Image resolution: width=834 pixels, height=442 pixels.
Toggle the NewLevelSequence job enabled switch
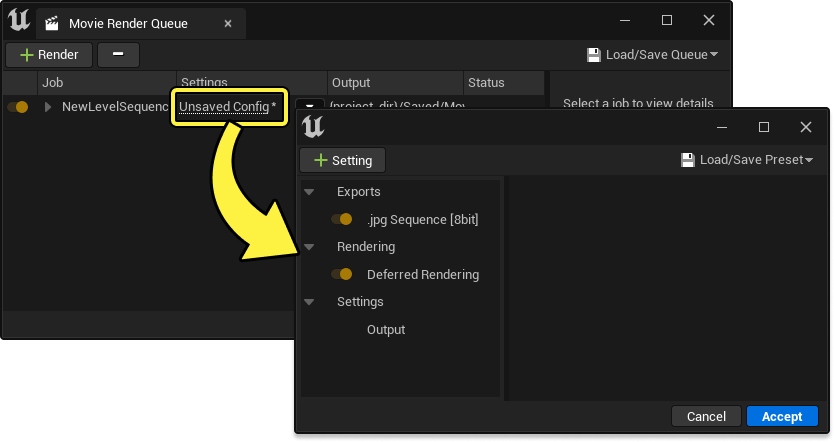[x=17, y=107]
